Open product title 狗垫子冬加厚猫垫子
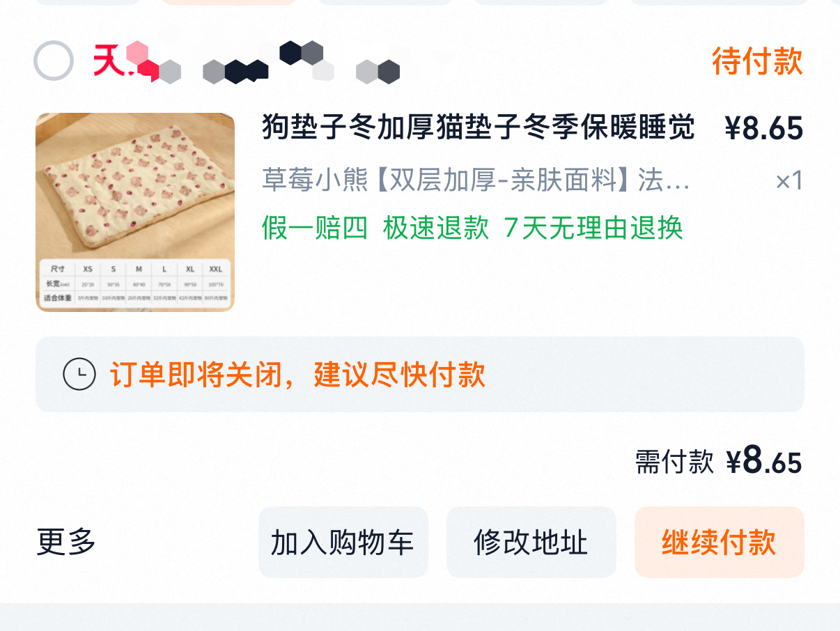 (479, 127)
